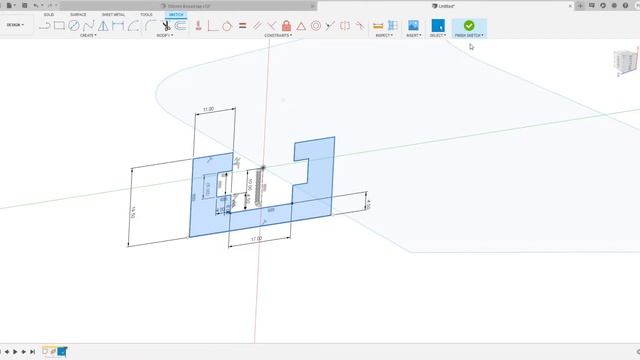Screen dimensions: 640x360
Task: Switch to the Solid tab
Action: [x=49, y=15]
